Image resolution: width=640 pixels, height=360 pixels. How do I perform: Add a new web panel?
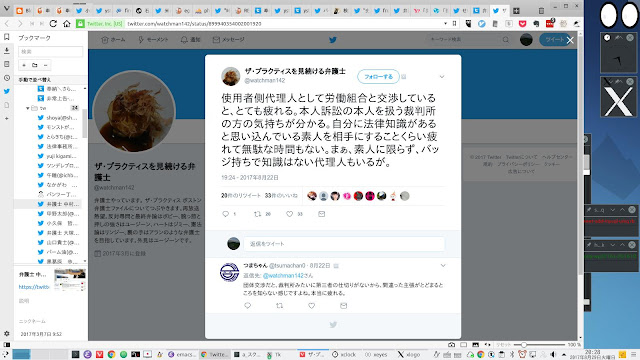(x=7, y=118)
